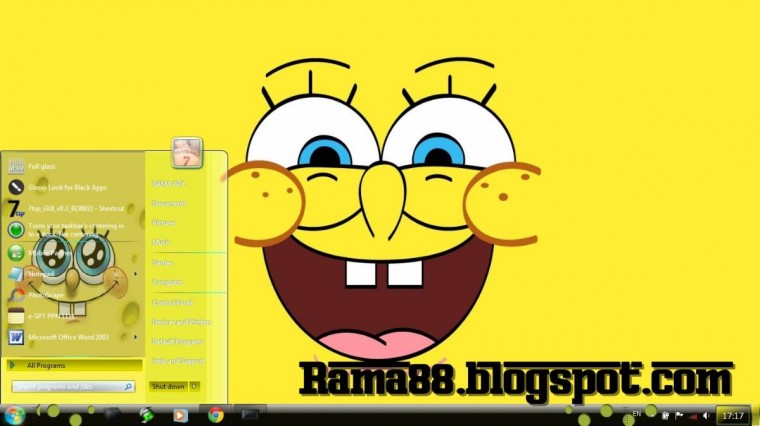Image resolution: width=760 pixels, height=426 pixels.
Task: Open the RAMA ATK user folder link
Action: [168, 184]
